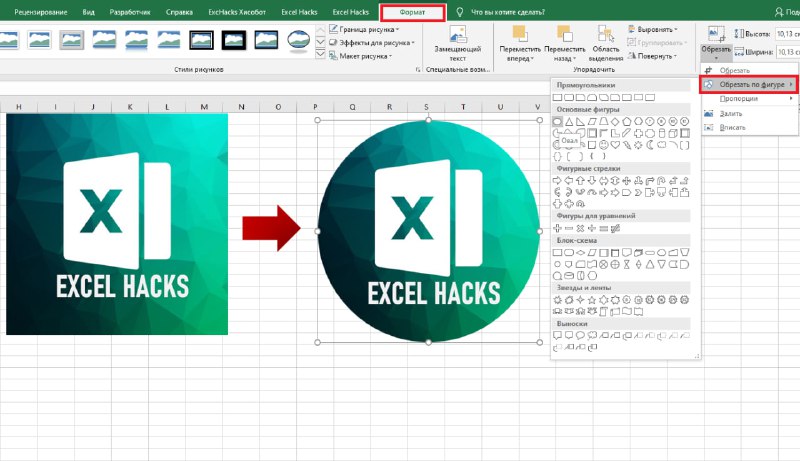Choose the equals sign in Фигуры для уравнений
This screenshot has height=461, width=800.
pyautogui.click(x=604, y=228)
